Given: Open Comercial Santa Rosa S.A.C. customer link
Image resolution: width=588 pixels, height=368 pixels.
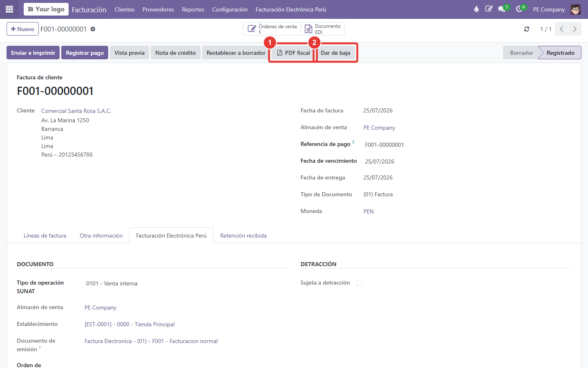Looking at the screenshot, I should click(76, 111).
